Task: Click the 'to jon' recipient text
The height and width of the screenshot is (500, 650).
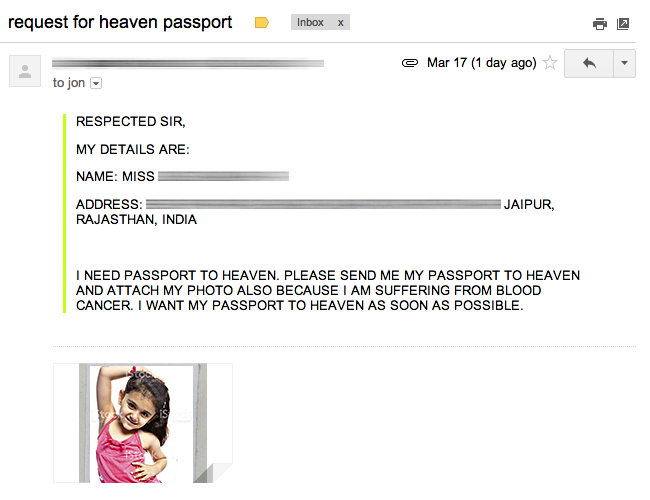Action: click(69, 83)
